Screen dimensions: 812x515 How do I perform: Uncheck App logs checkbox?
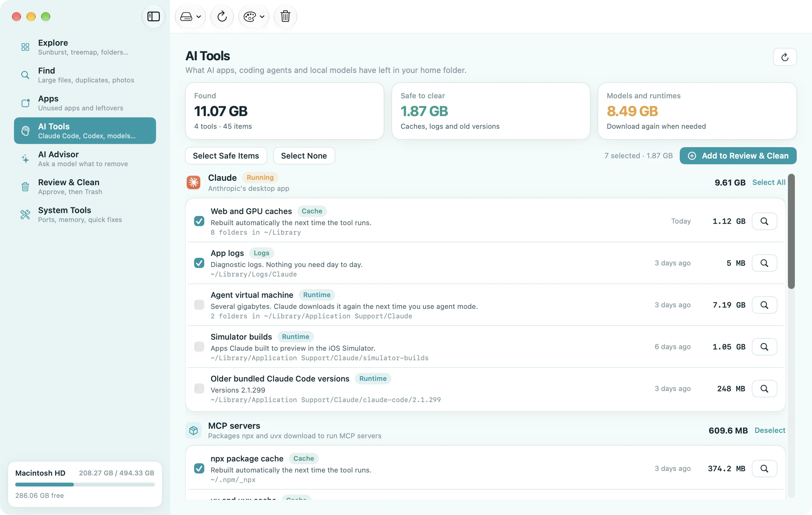point(199,263)
